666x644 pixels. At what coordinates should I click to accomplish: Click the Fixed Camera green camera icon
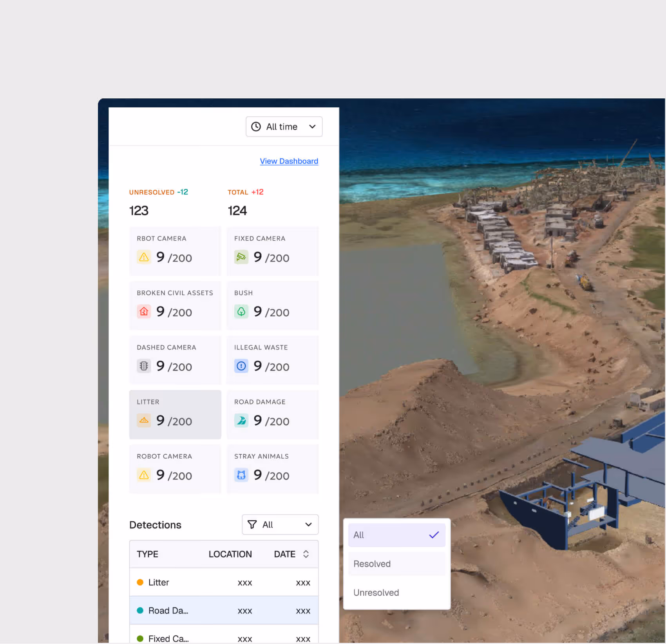(241, 257)
